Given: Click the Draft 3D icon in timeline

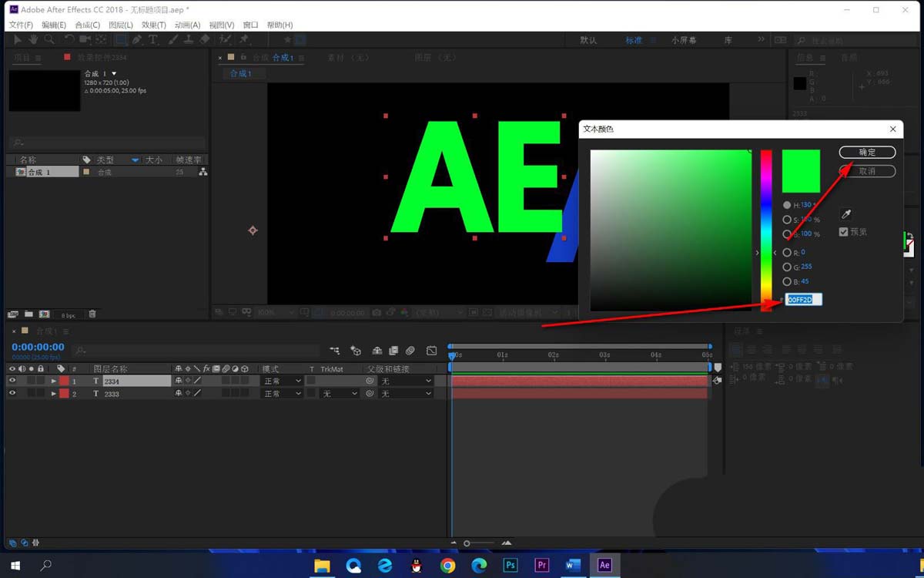Looking at the screenshot, I should tap(356, 351).
